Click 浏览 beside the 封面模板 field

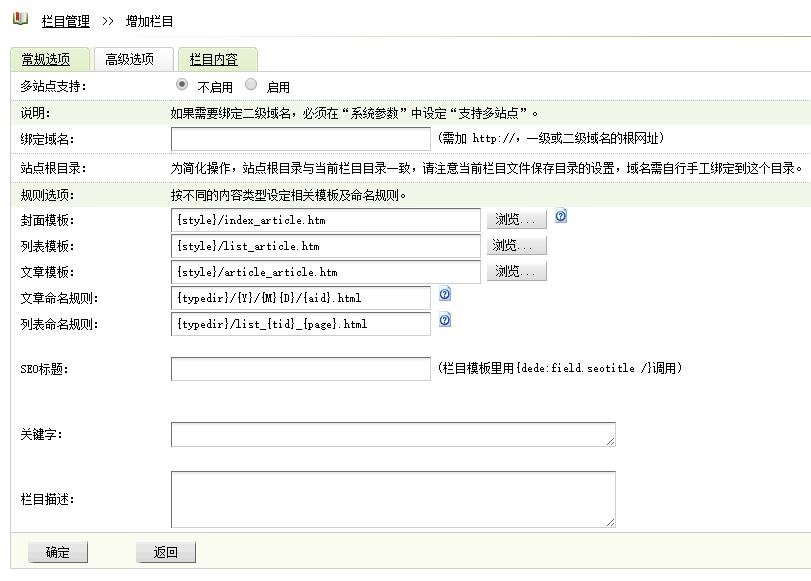click(515, 219)
